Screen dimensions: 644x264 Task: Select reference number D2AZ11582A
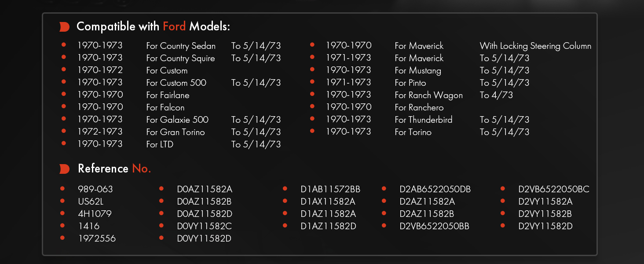[427, 202]
